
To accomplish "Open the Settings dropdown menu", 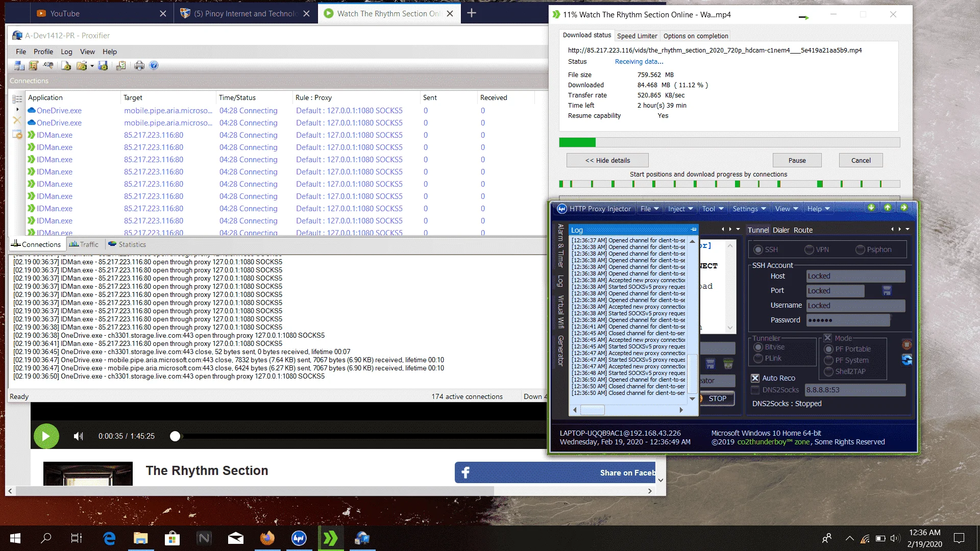I will coord(749,209).
